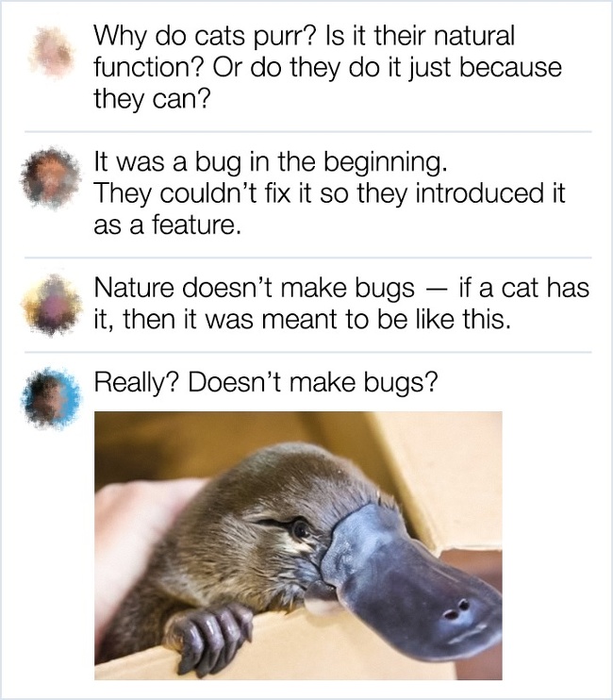Click the nostrils on the platypus's bill
Viewport: 613px width, 700px height.
pos(457,610)
